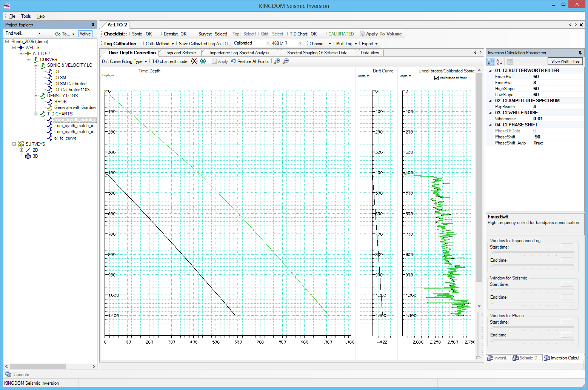Switch to Impedance Log Spectral Analysis tab
The height and width of the screenshot is (390, 588).
point(240,53)
